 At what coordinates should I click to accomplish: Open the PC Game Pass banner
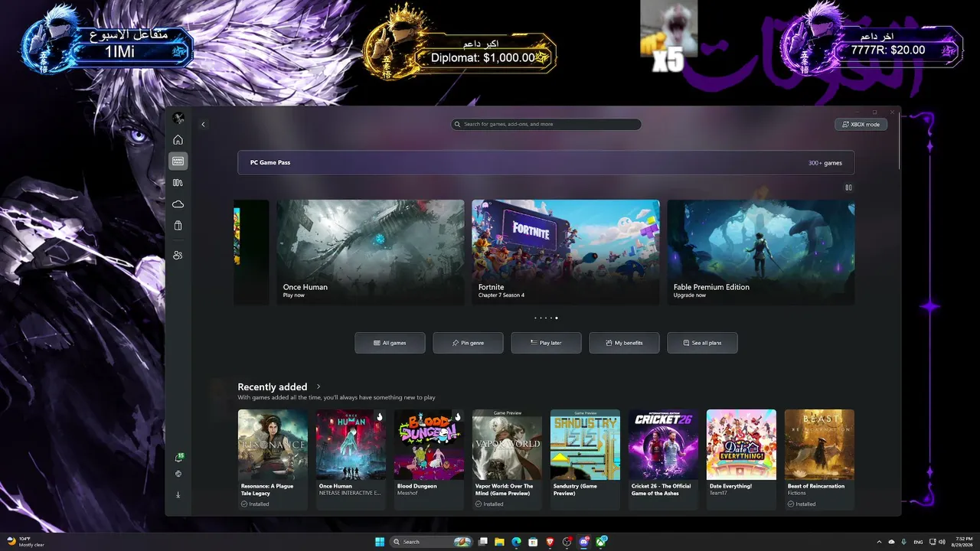pos(546,163)
